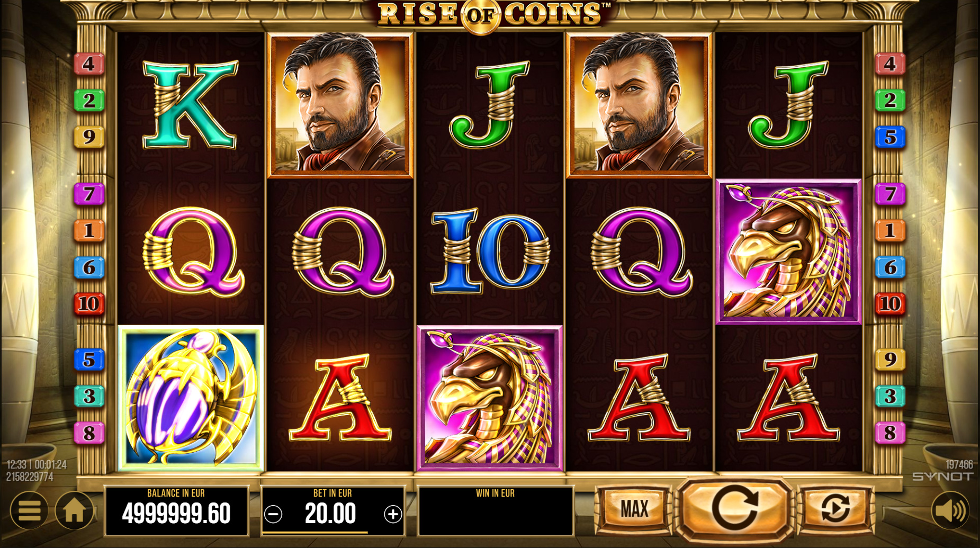Screen dimensions: 980x548
Task: Decrease bet with minus button
Action: coord(273,514)
